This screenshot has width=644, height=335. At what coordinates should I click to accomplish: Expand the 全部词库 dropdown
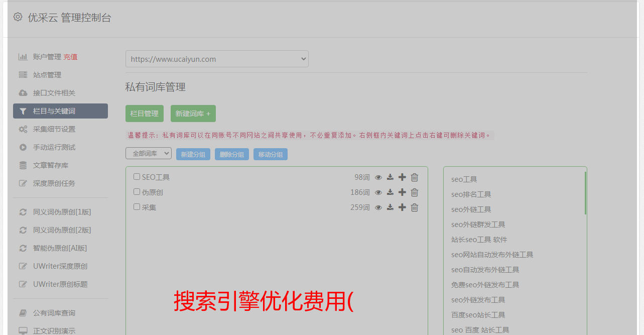coord(149,154)
